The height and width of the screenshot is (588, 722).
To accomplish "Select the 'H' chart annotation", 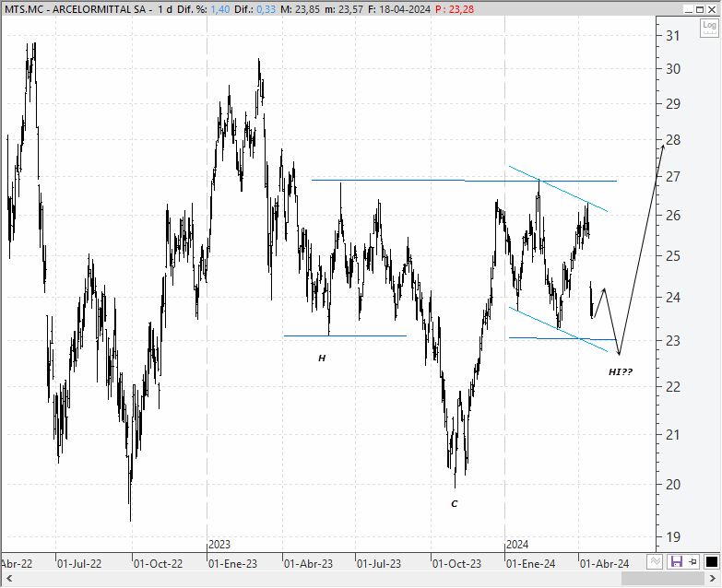I will click(322, 358).
